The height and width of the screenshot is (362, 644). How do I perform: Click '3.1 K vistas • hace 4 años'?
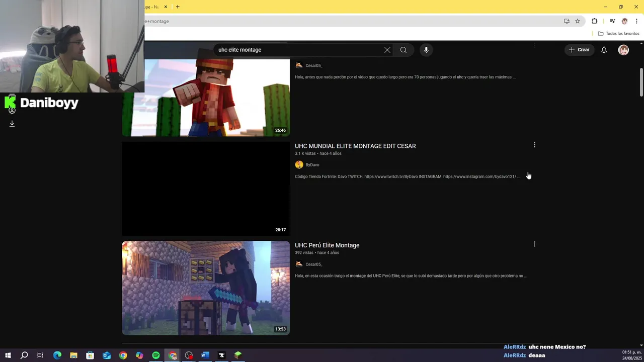(x=318, y=153)
